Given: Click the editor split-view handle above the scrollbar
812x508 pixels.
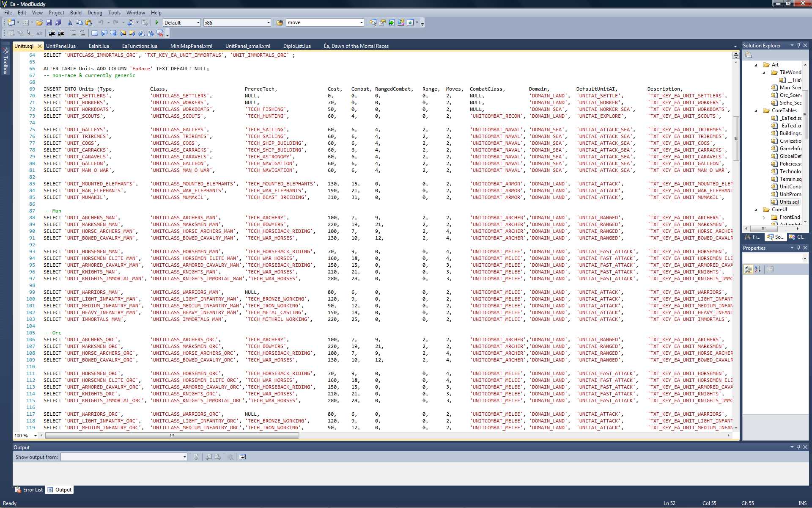Looking at the screenshot, I should click(736, 55).
